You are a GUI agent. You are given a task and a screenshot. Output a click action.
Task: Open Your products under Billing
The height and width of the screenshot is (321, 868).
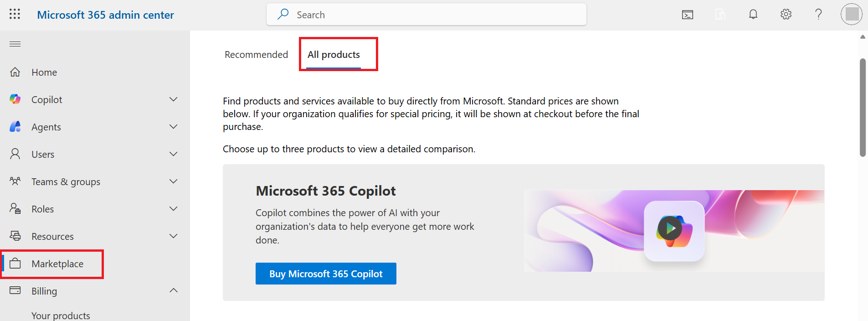coord(61,316)
